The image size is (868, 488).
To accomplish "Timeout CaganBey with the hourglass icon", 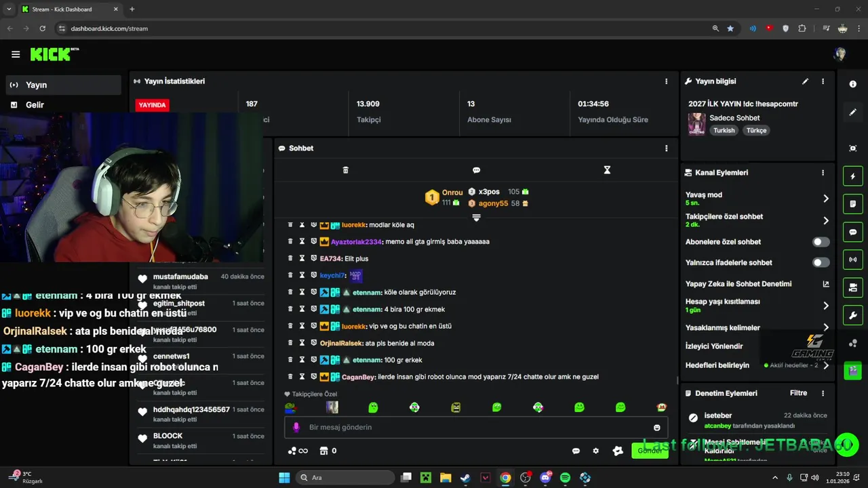I will [302, 377].
